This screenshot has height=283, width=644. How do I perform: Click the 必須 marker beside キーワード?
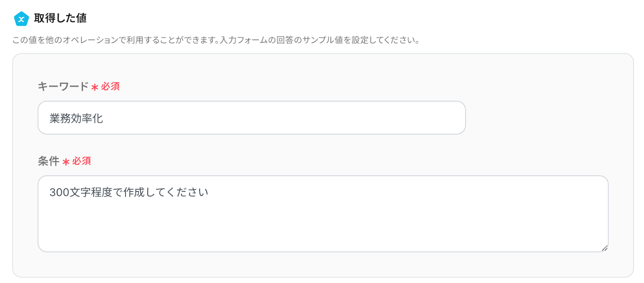(110, 86)
